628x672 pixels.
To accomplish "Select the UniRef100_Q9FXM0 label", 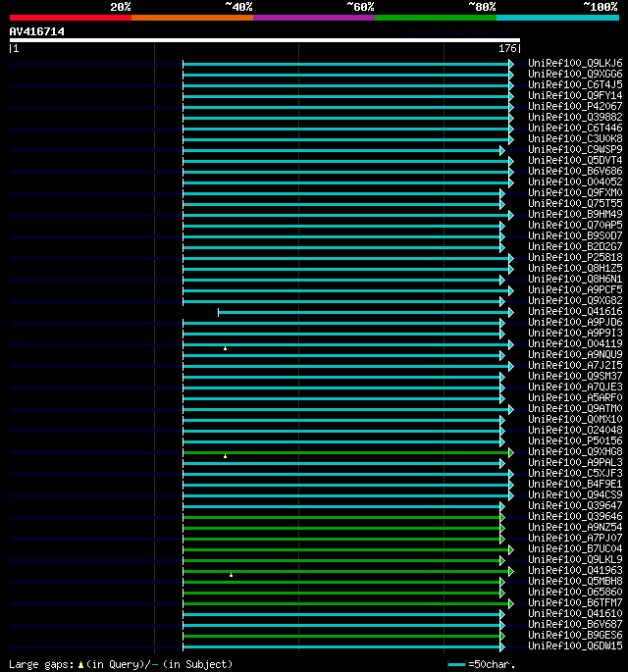I will tap(575, 193).
